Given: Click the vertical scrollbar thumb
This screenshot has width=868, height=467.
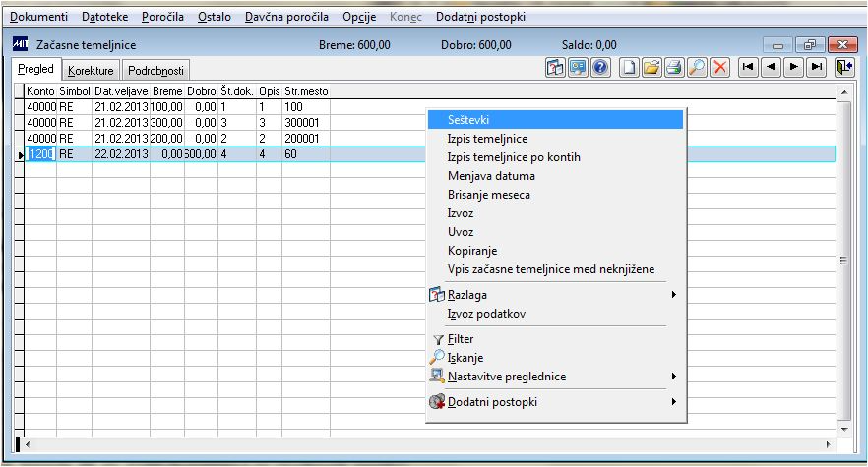Looking at the screenshot, I should 844,261.
